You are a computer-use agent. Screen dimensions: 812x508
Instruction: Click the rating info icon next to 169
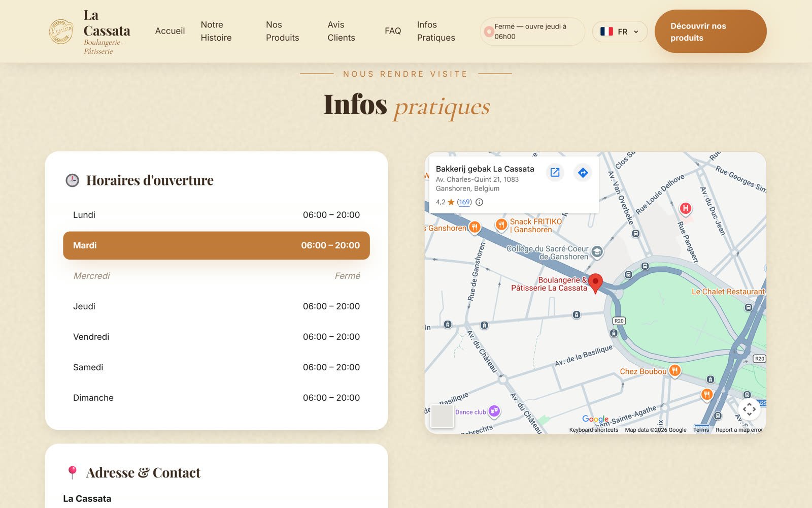click(479, 202)
